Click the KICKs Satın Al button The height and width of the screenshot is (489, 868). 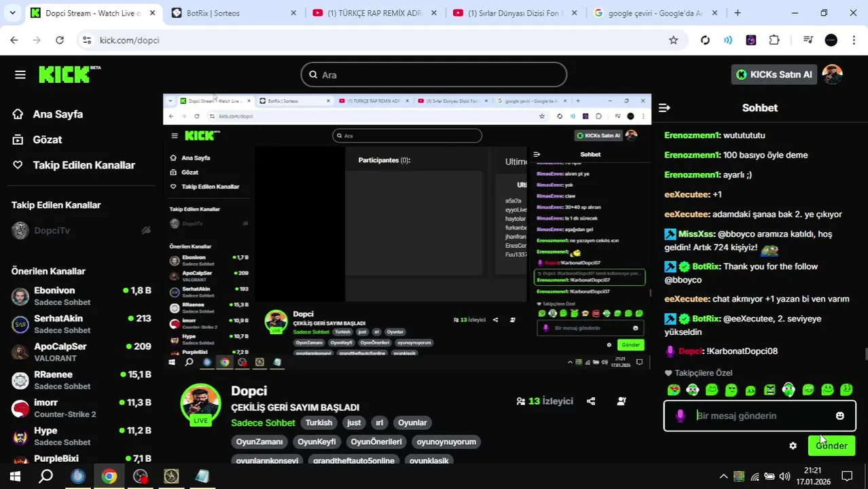click(x=774, y=75)
